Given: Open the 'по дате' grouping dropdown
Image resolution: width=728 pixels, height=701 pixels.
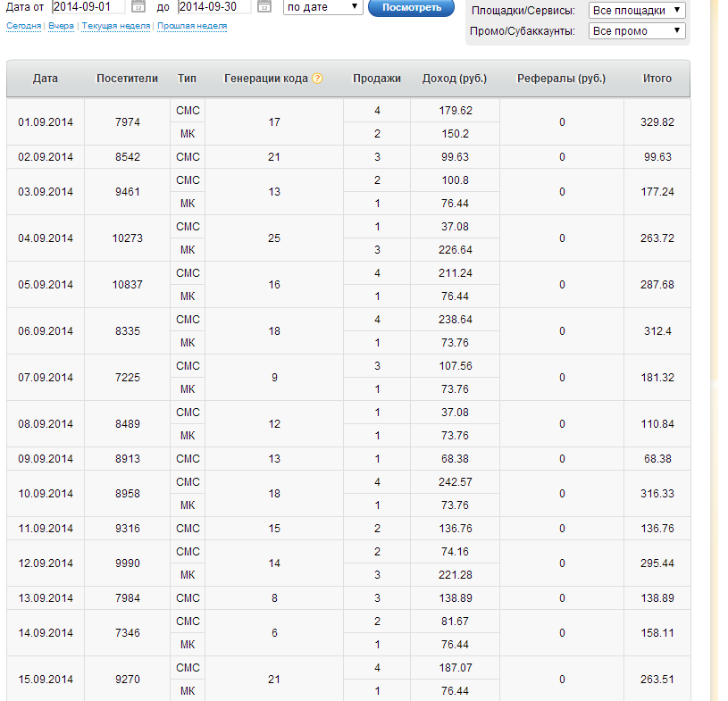Looking at the screenshot, I should (323, 7).
